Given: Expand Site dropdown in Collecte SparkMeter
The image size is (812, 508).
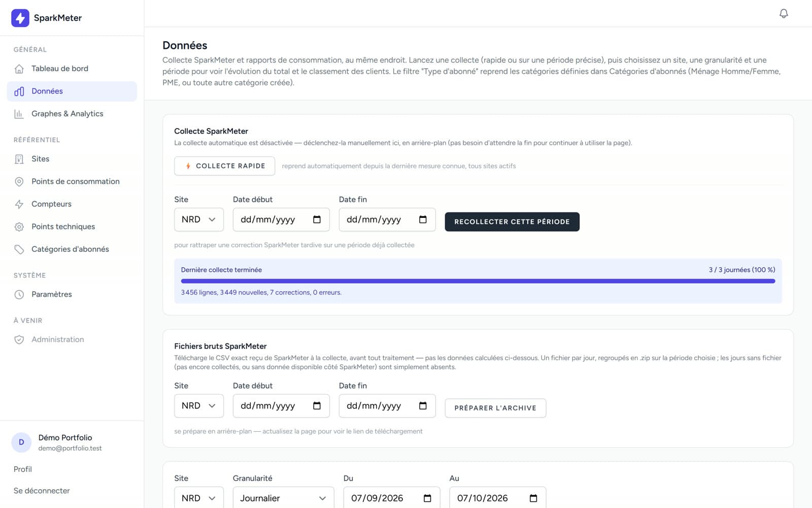Looking at the screenshot, I should pos(199,219).
